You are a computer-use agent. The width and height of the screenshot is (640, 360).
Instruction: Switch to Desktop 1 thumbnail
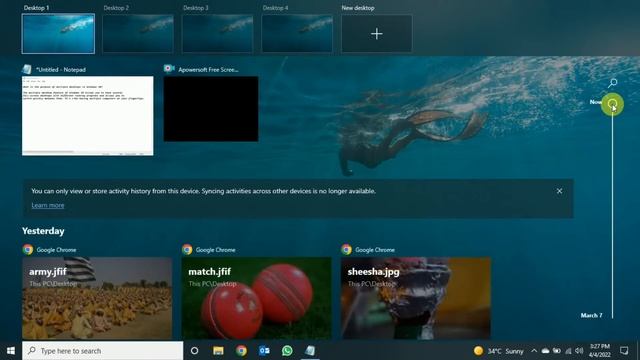point(58,33)
